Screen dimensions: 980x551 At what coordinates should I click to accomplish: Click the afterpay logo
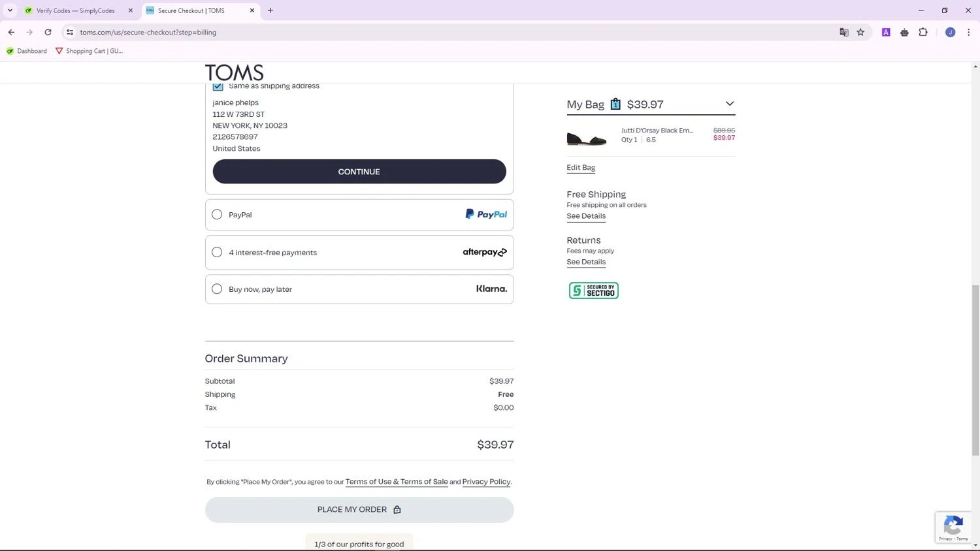coord(485,252)
